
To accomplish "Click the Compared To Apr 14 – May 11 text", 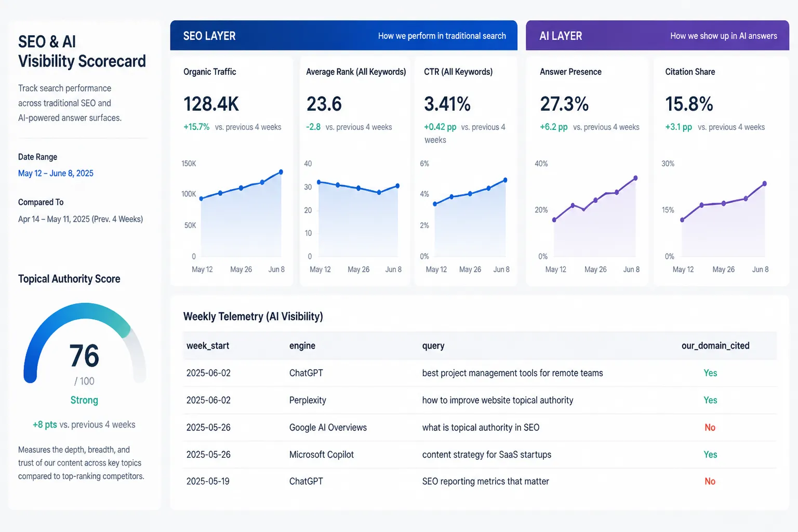I will point(81,219).
